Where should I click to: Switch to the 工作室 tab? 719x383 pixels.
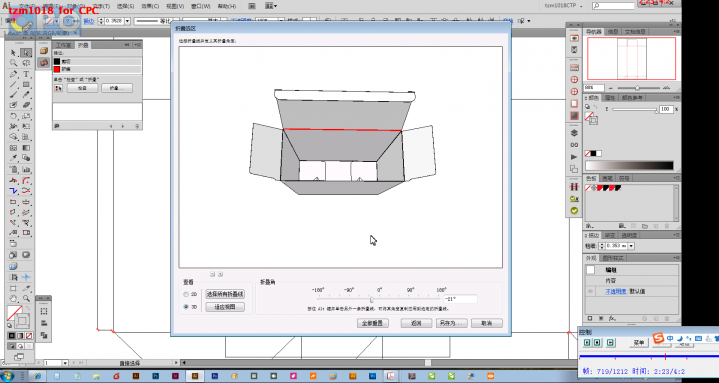(63, 45)
